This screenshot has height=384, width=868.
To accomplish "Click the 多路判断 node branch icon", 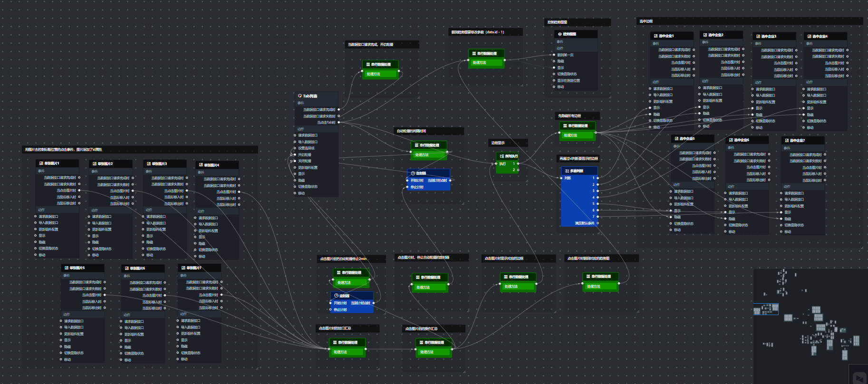I will pyautogui.click(x=567, y=171).
